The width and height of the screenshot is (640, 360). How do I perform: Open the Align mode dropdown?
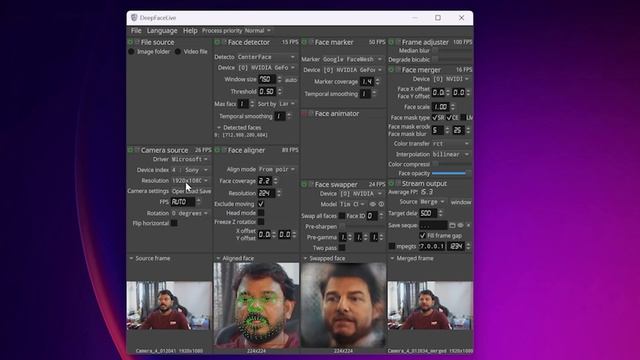click(277, 169)
